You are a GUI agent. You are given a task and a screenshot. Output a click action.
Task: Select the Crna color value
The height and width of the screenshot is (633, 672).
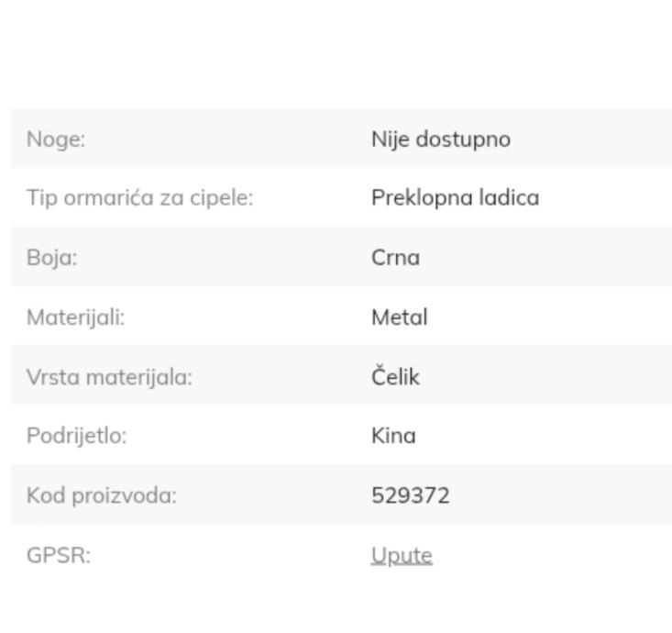tap(395, 258)
